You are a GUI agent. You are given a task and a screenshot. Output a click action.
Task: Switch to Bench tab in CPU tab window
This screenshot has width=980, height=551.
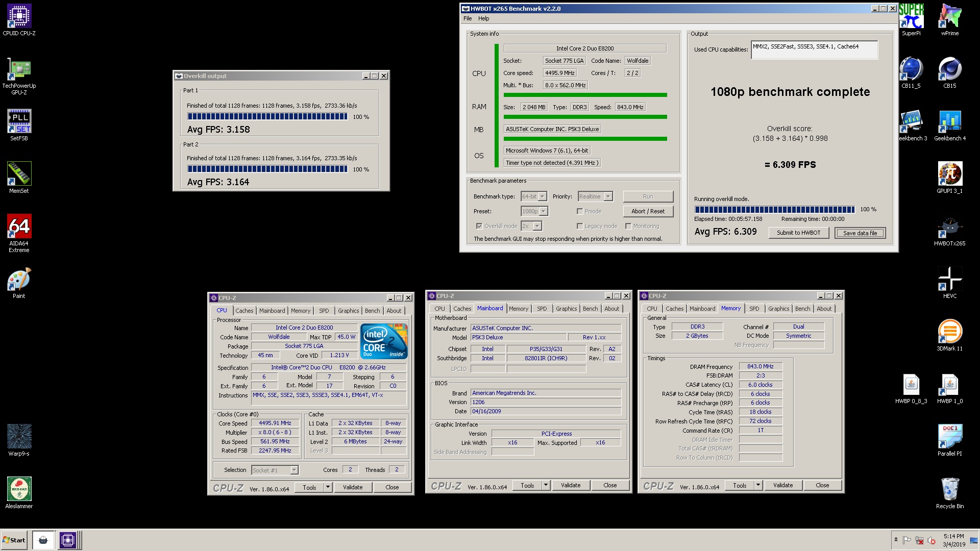(372, 311)
